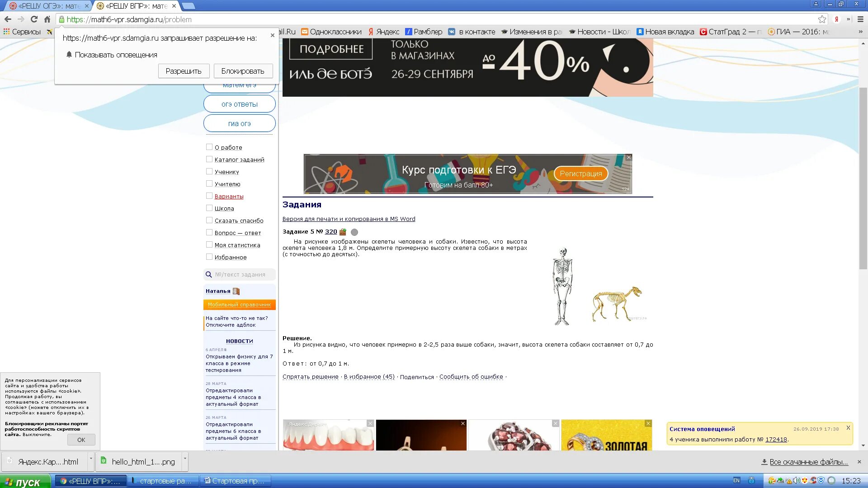Add task В избранное (45)
The image size is (868, 488).
click(x=369, y=377)
